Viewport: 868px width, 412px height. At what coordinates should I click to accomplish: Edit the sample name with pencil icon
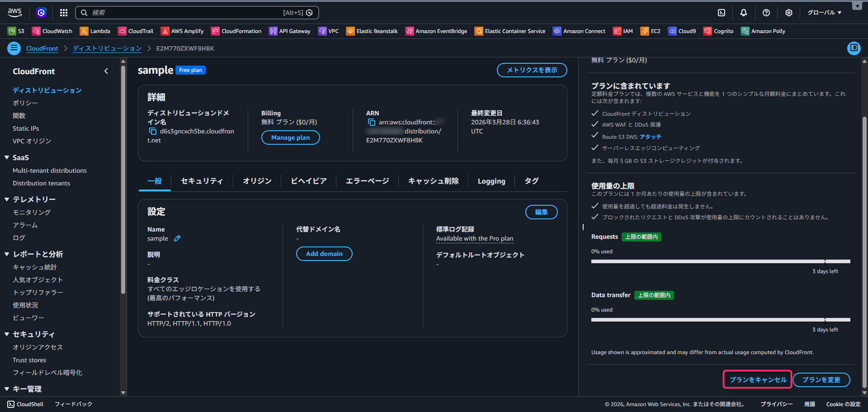point(177,238)
